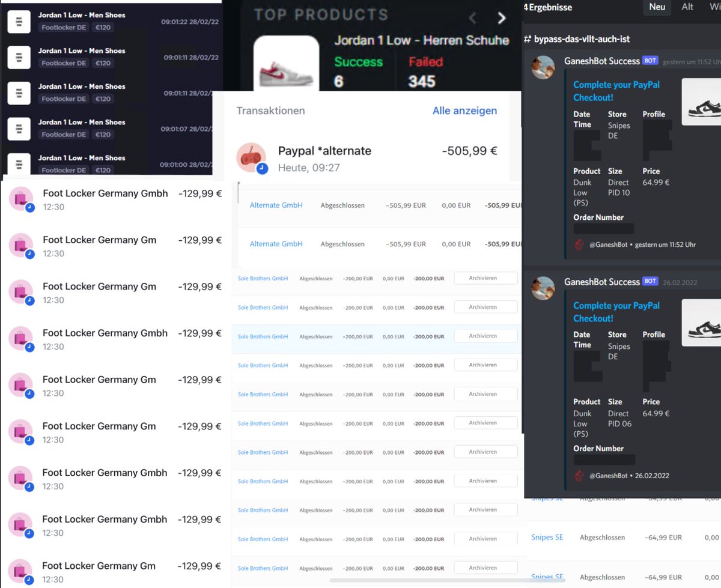
Task: Open the PayPal Checkout link in the PID 10 message
Action: [x=616, y=91]
